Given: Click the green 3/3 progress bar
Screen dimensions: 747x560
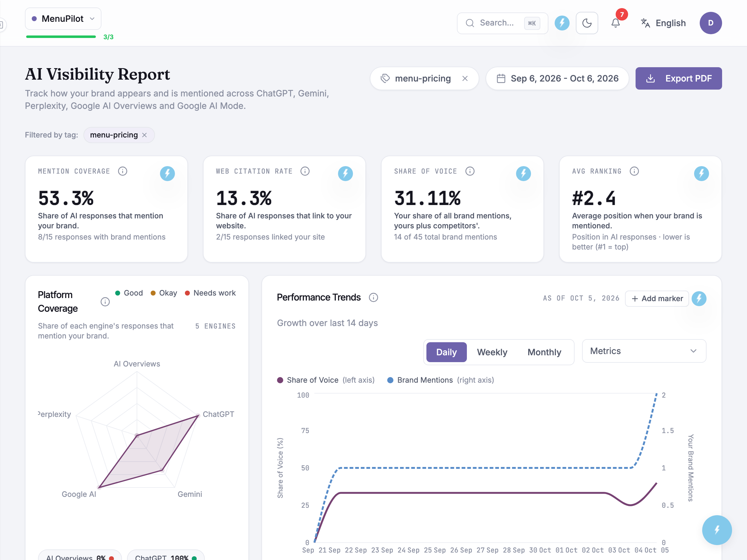Looking at the screenshot, I should [61, 37].
